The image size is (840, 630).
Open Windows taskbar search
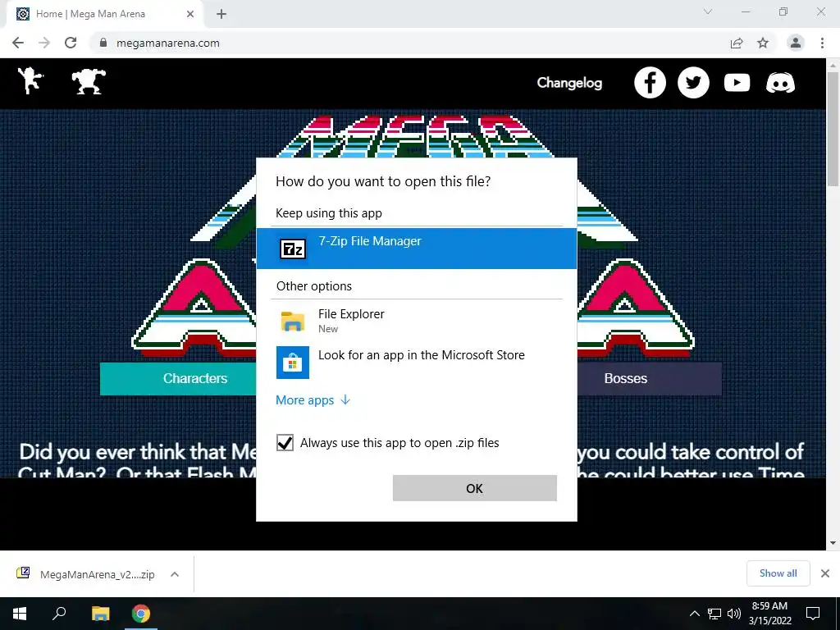point(59,614)
